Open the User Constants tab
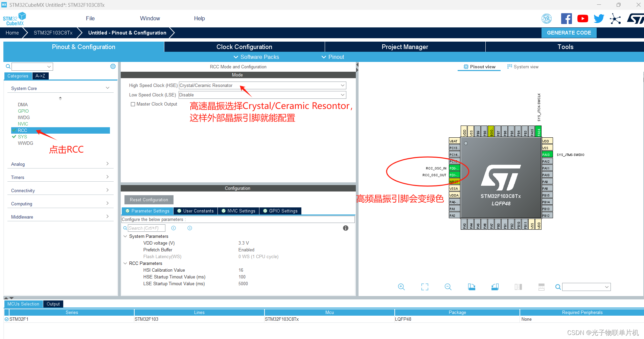 195,211
